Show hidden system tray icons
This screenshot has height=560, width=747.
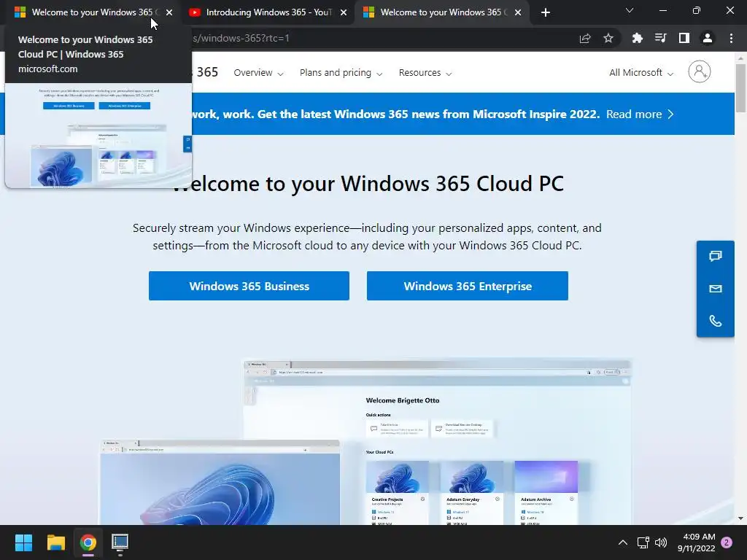623,542
